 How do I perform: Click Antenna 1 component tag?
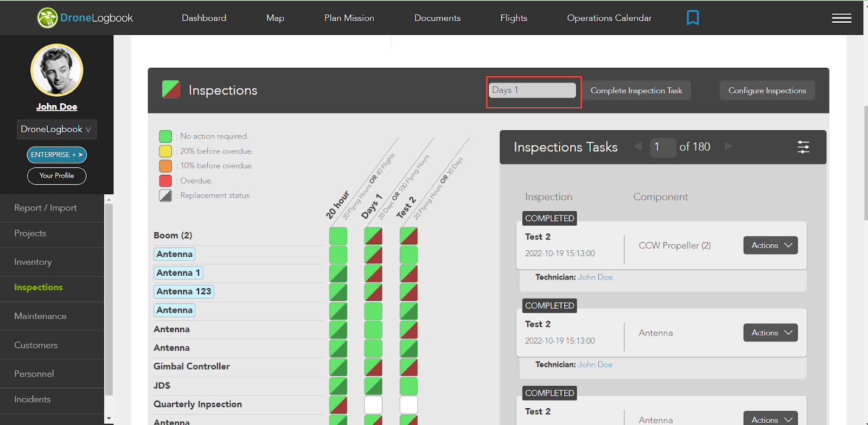click(178, 273)
